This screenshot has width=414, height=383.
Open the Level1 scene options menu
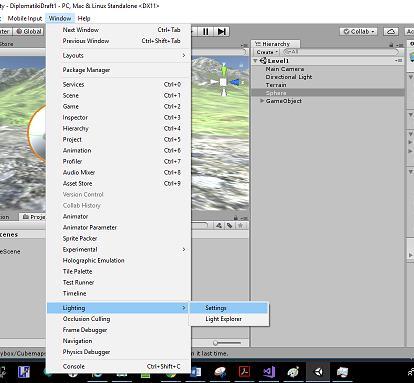(398, 61)
